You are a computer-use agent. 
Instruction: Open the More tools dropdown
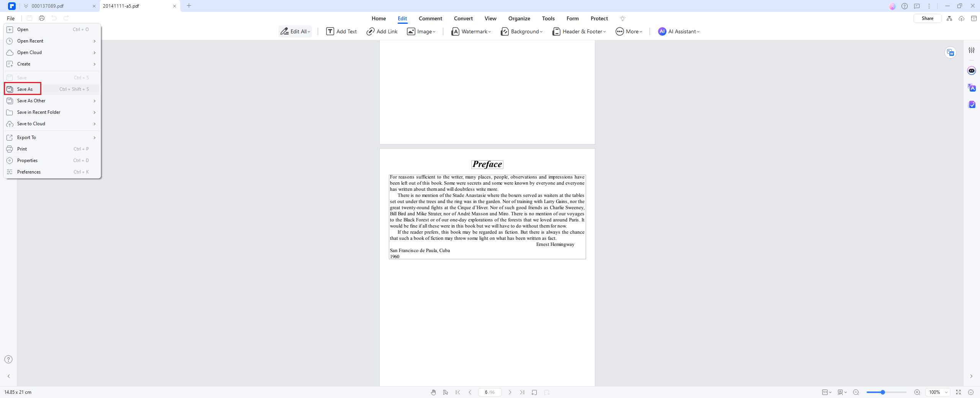coord(629,31)
